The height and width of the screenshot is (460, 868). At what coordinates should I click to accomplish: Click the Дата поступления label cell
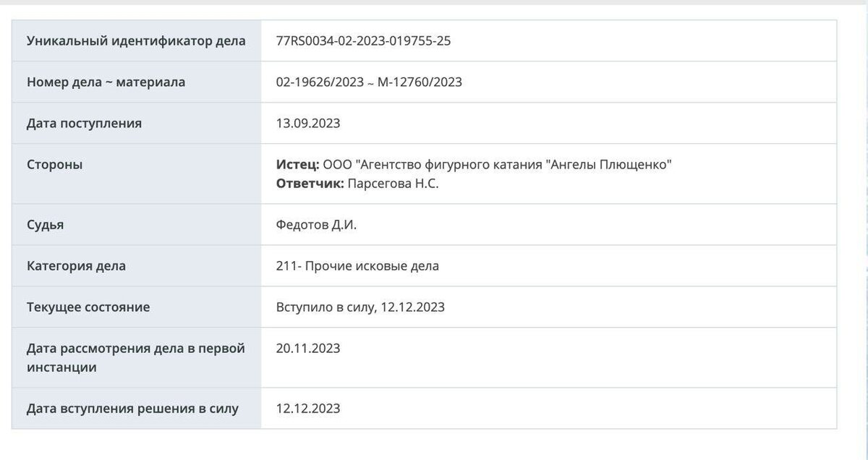click(137, 123)
